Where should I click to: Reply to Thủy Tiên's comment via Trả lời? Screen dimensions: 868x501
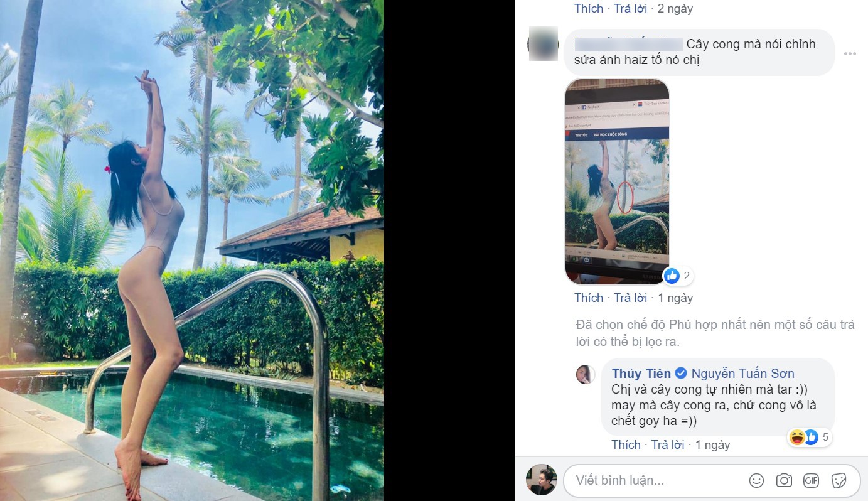[668, 445]
